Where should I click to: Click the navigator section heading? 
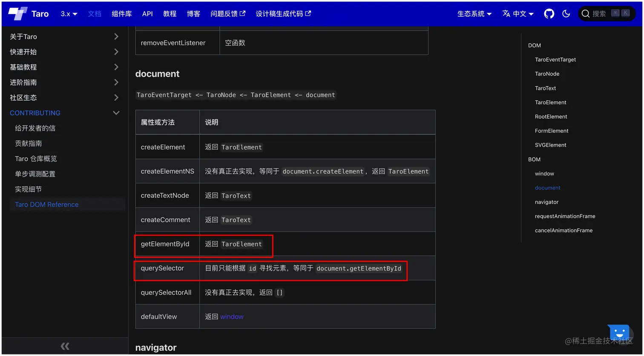[156, 347]
